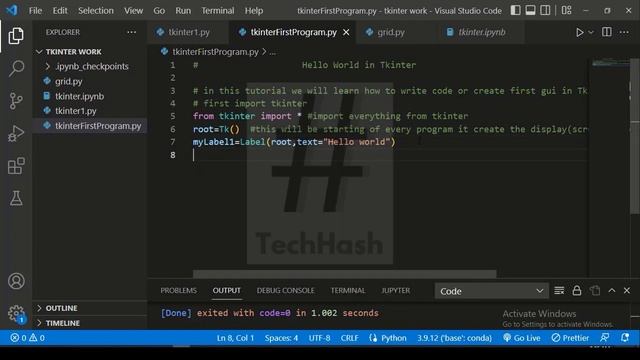
Task: Change indentation via Spaces: 4
Action: 281,338
